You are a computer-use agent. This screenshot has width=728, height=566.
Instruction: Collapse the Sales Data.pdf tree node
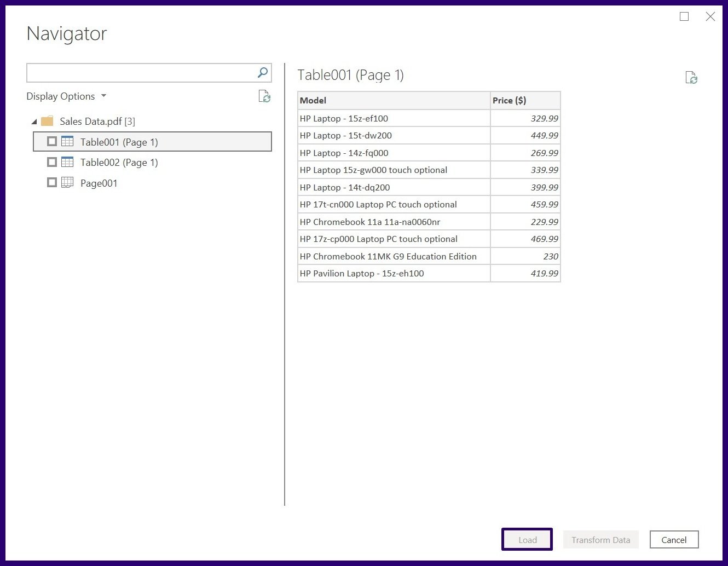point(34,122)
